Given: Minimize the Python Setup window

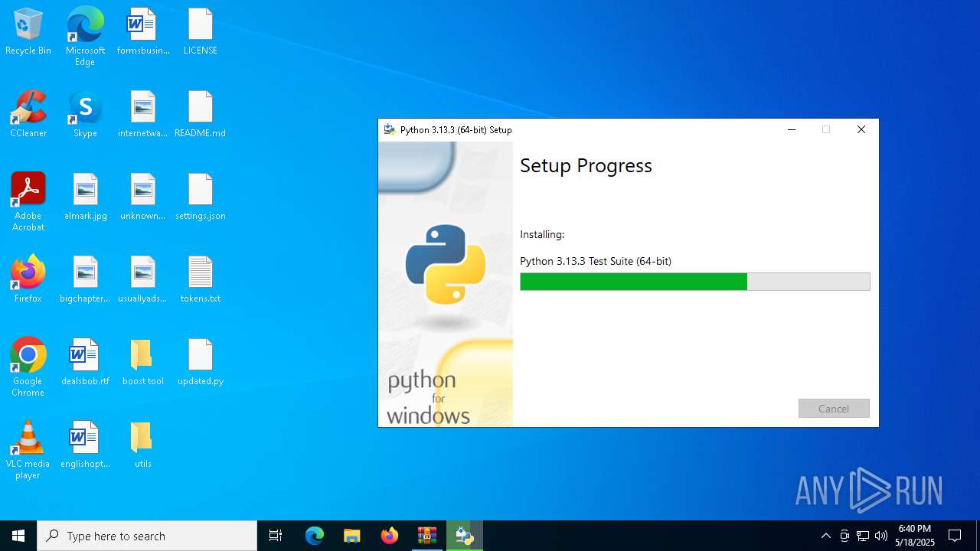Looking at the screenshot, I should [792, 129].
